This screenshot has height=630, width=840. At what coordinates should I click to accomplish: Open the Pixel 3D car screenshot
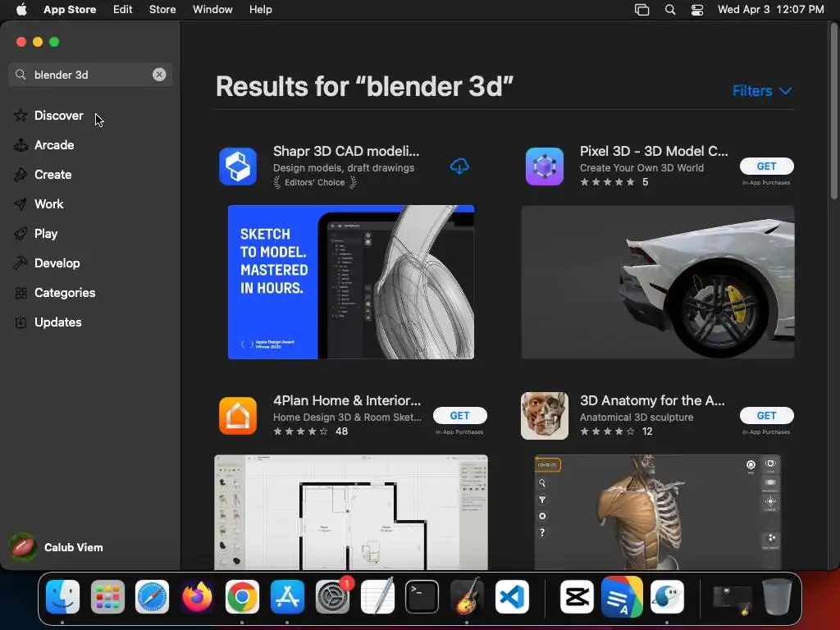[x=658, y=282]
